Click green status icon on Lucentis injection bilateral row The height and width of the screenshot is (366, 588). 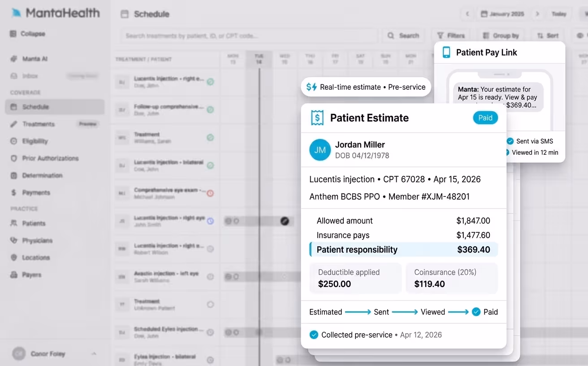click(210, 165)
